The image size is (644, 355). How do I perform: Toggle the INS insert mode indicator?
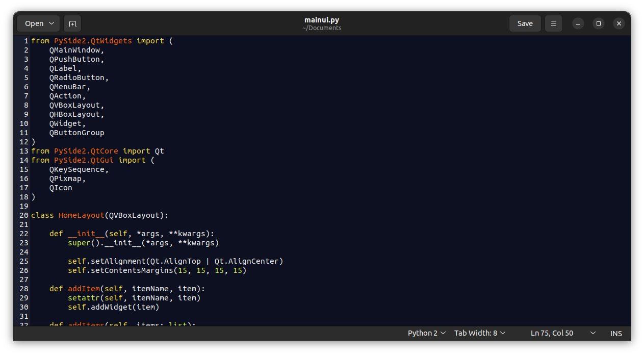point(616,333)
